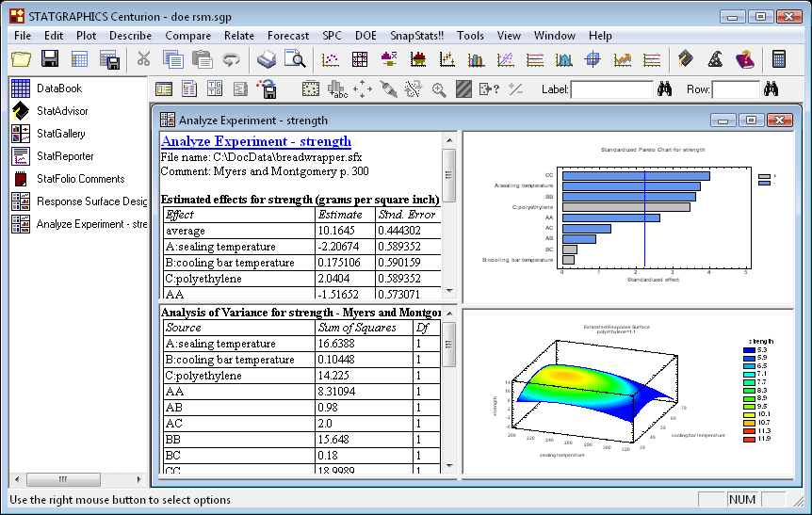The width and height of the screenshot is (812, 515).
Task: Open the calculator icon in toolbar
Action: tap(779, 59)
